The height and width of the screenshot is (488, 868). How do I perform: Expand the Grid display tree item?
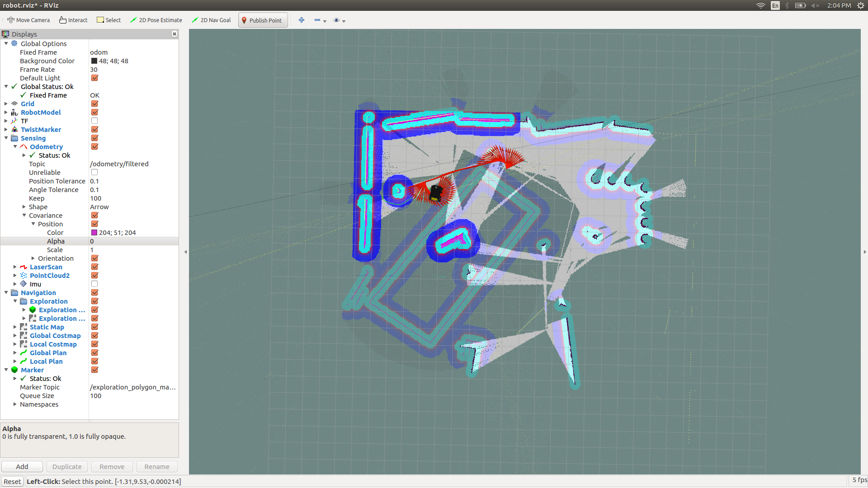tap(6, 104)
